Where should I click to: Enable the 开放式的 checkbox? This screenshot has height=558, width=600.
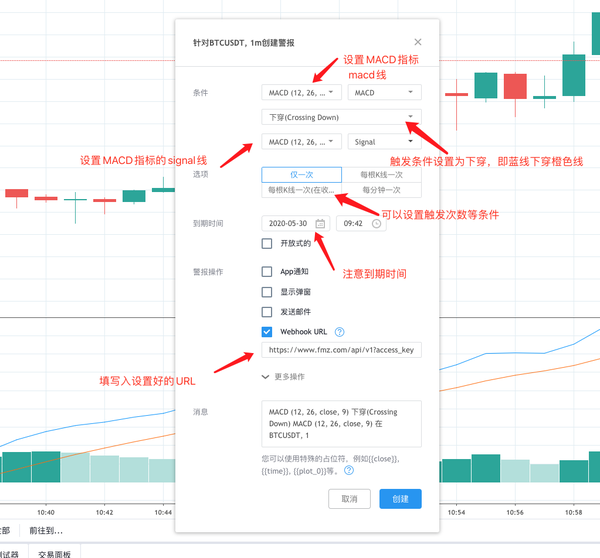267,243
